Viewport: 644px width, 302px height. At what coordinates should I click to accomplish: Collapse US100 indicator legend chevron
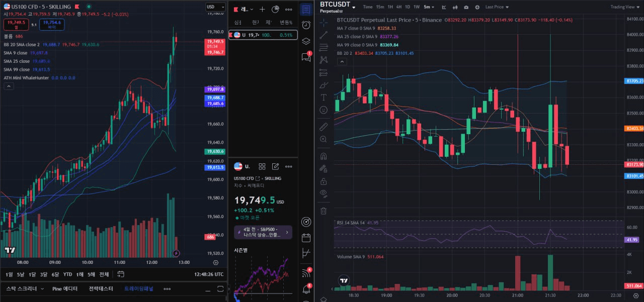[9, 86]
